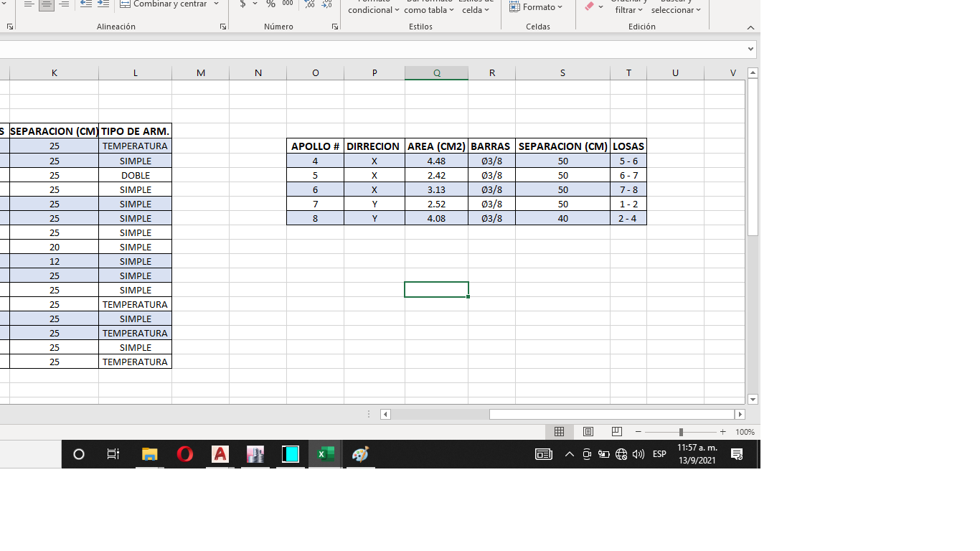Click the zoom in plus button
This screenshot has height=551, width=980.
pyautogui.click(x=722, y=432)
